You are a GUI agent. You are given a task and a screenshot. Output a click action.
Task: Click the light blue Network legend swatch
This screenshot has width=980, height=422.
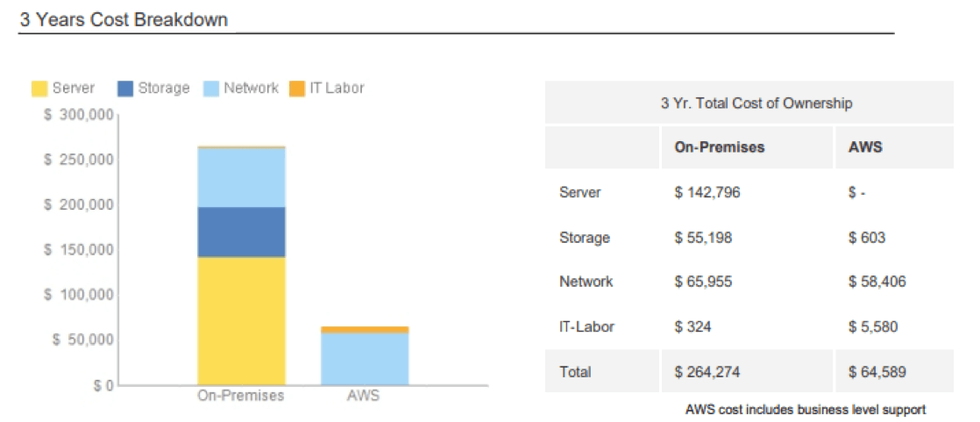211,89
